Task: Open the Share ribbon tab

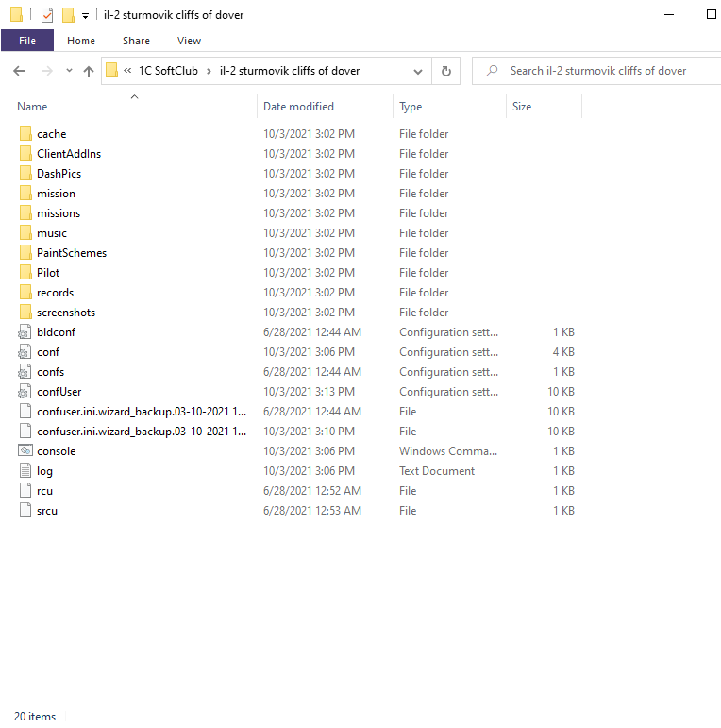Action: [136, 41]
